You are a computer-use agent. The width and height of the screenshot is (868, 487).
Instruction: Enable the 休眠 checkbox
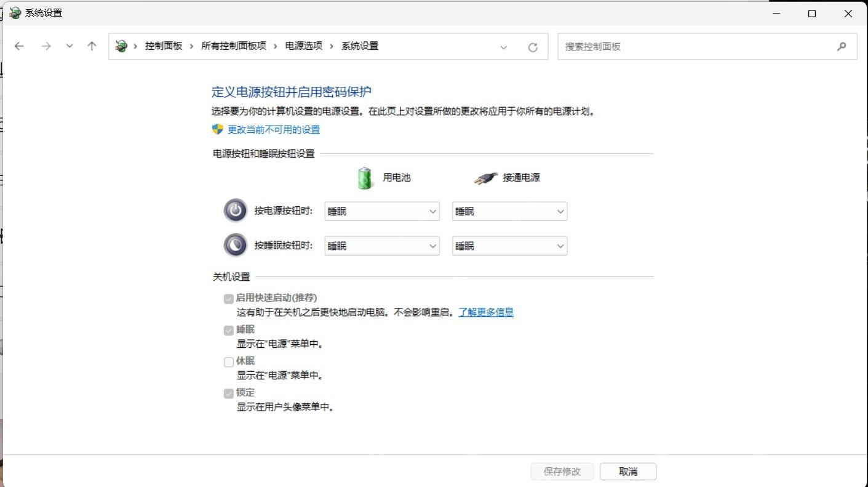point(229,362)
